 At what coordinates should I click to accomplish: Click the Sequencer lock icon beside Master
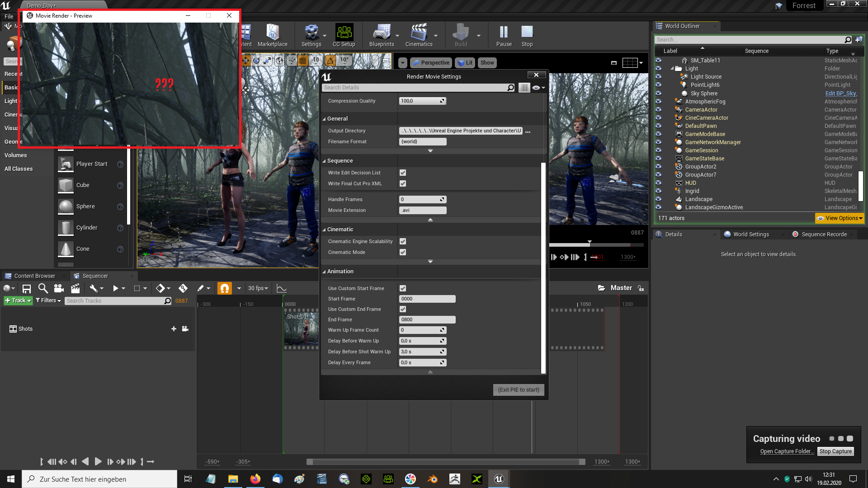click(x=641, y=288)
